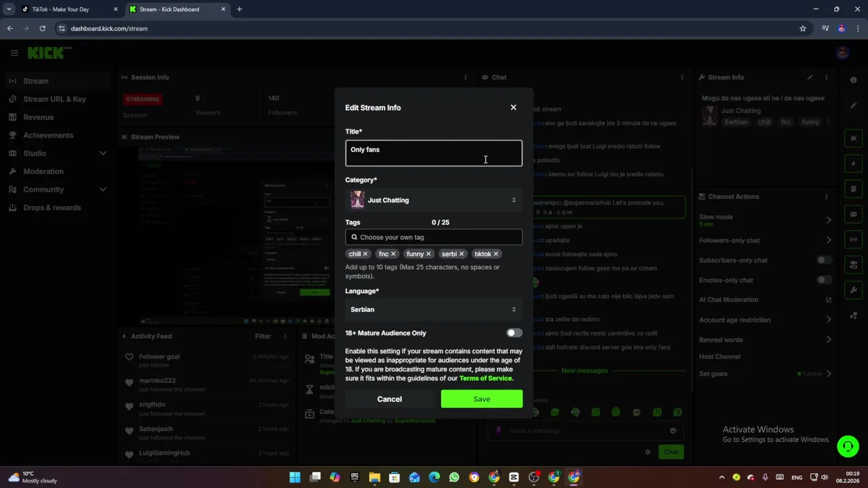The image size is (868, 488).
Task: Open AI Chat Moderation external link
Action: (829, 300)
